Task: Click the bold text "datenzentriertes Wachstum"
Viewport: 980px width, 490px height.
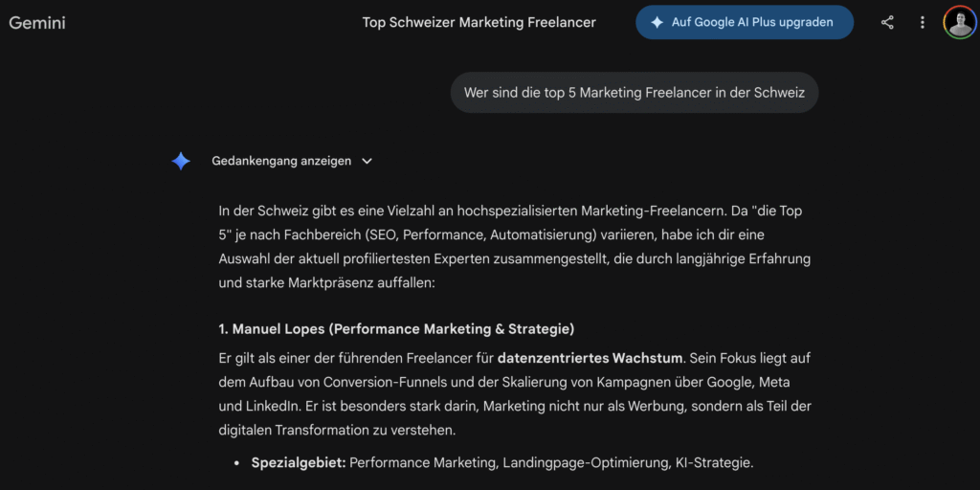Action: click(x=590, y=358)
